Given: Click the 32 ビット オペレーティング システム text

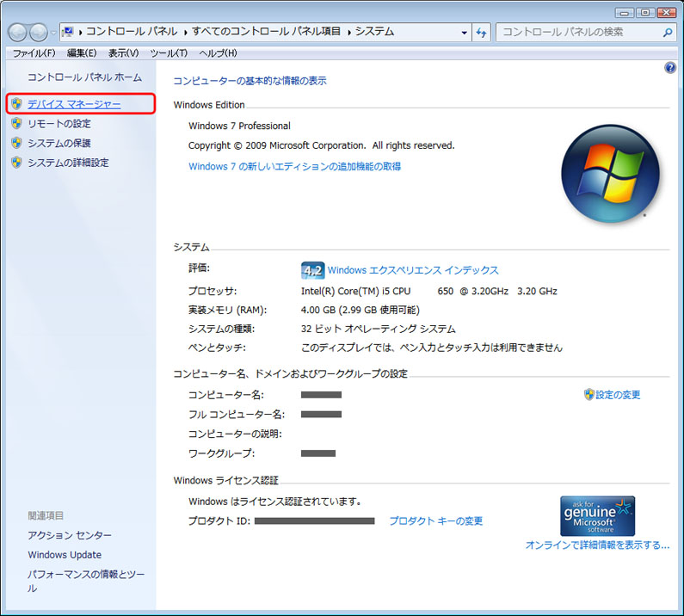Looking at the screenshot, I should pos(379,329).
